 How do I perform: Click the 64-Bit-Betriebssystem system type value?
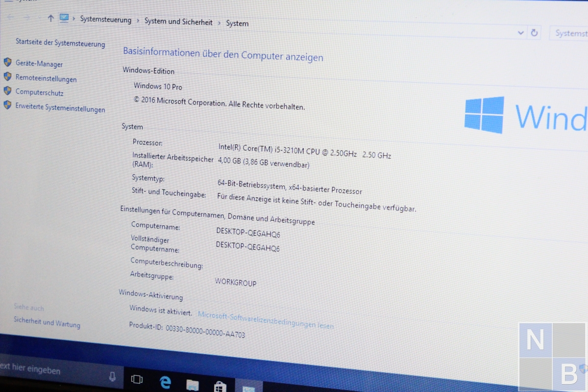click(290, 187)
